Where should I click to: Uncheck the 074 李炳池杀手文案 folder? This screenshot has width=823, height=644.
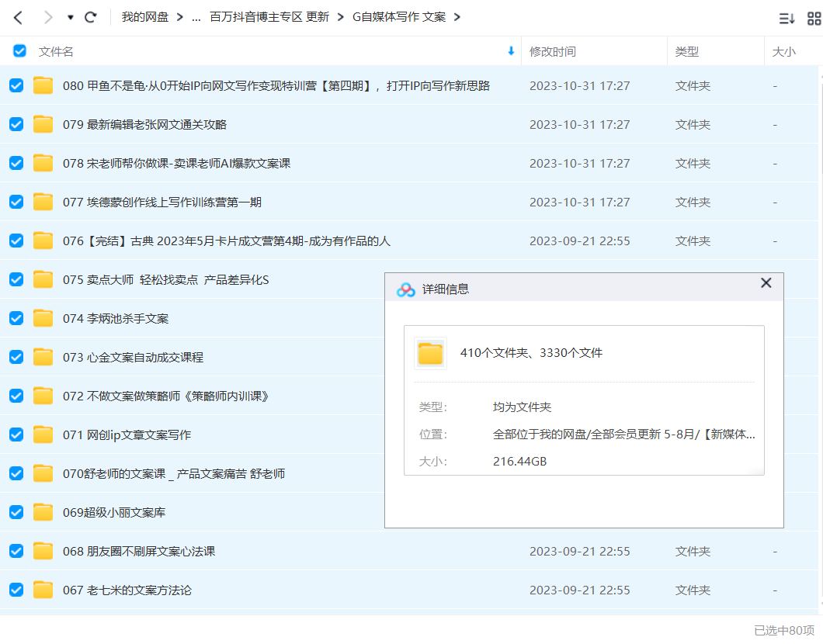(16, 318)
